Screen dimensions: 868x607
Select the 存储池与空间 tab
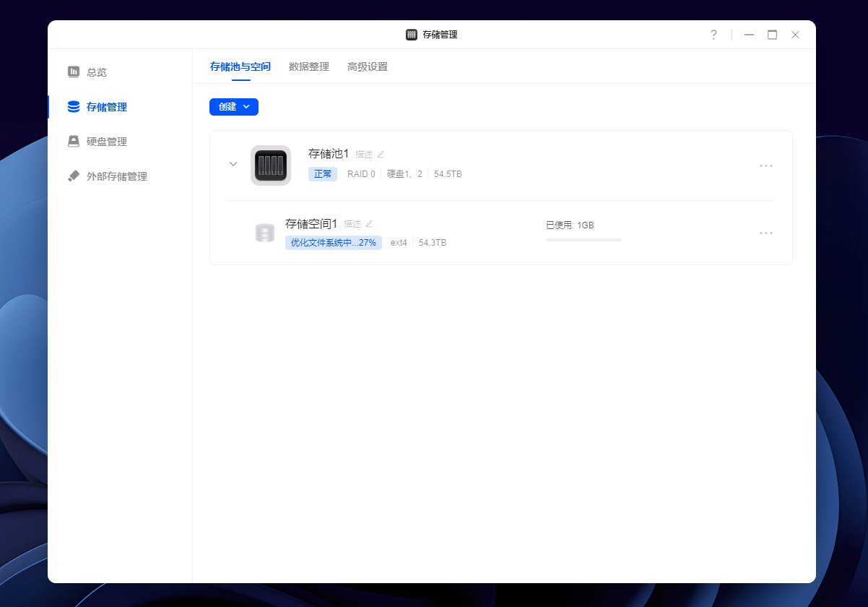(x=240, y=66)
